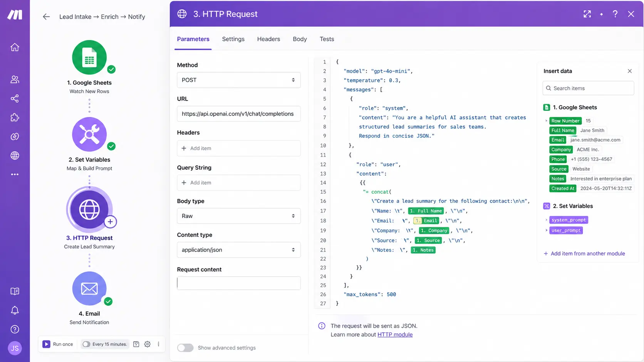This screenshot has height=362, width=644.
Task: Insert the Company tag from the Insert data list
Action: [561, 150]
